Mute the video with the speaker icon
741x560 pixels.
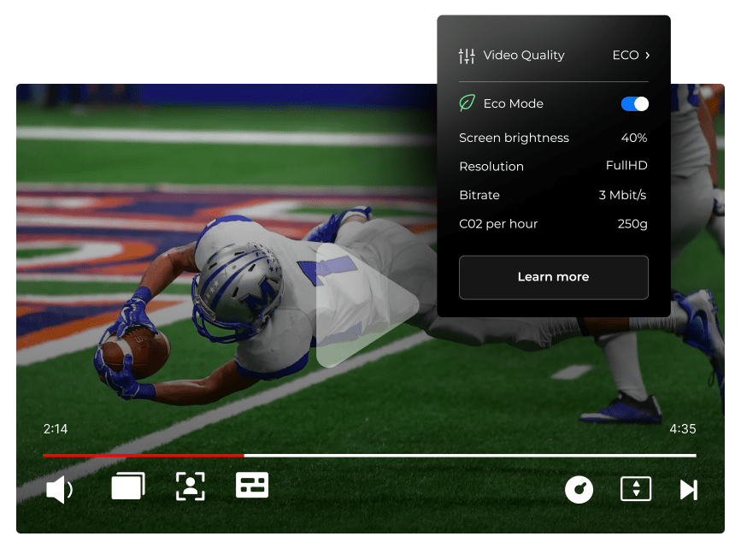click(x=59, y=490)
